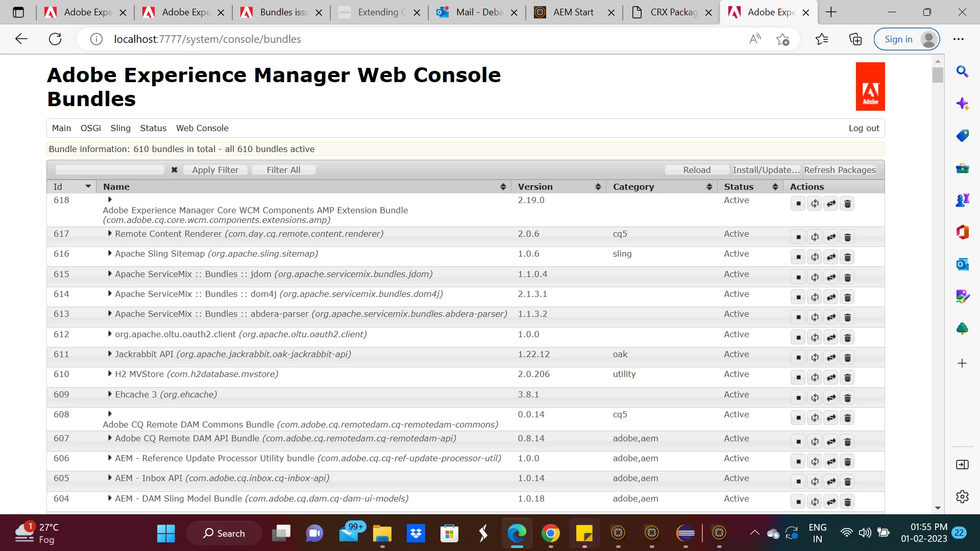Screen dimensions: 980x551
Task: Click the Install/Update... button
Action: [766, 170]
